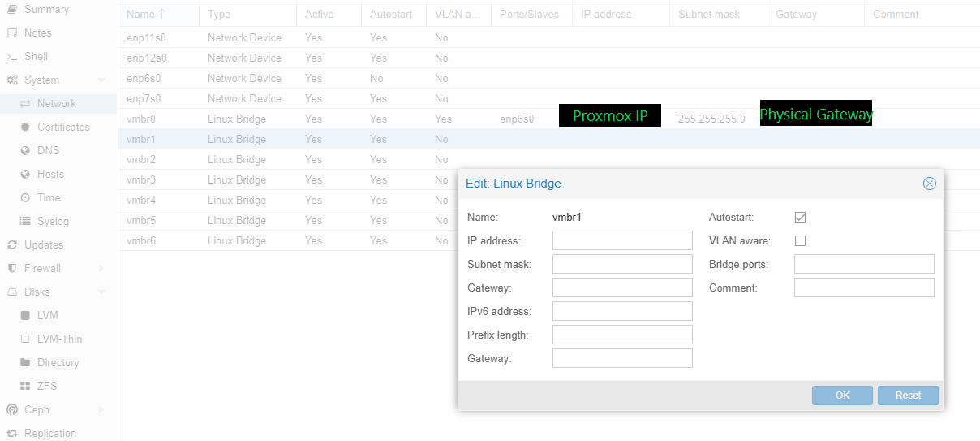Focus the Comment input field
The width and height of the screenshot is (980, 441).
(x=864, y=288)
